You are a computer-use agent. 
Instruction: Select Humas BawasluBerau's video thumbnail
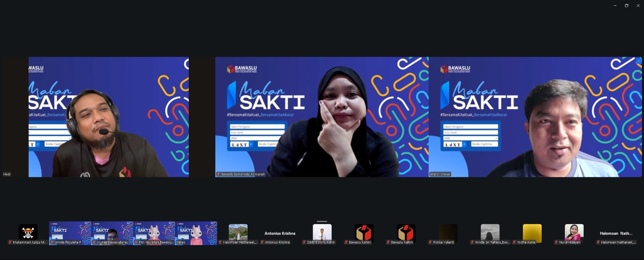112,233
